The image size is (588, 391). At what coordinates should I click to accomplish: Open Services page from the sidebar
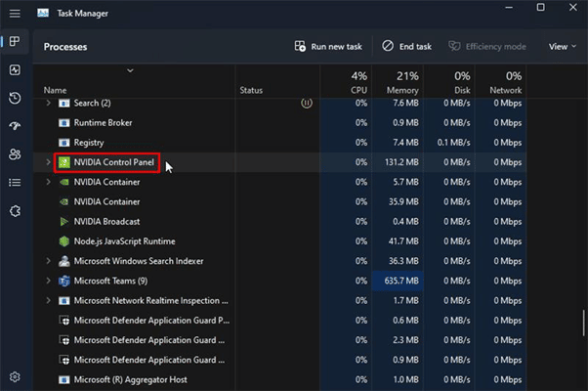pos(15,210)
